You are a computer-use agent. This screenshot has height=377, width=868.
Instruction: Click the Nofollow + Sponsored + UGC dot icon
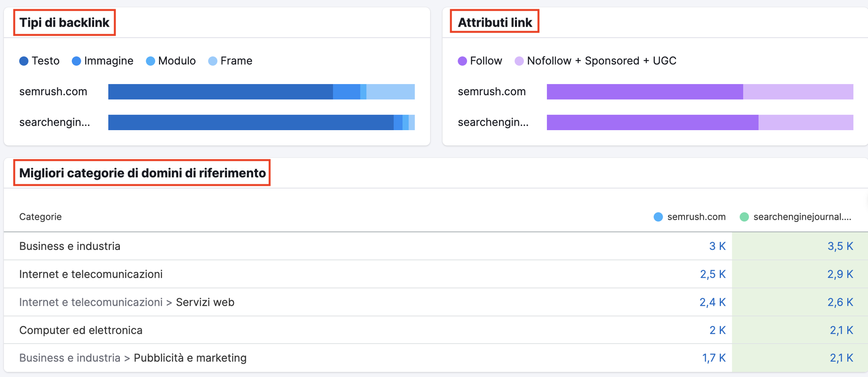(x=520, y=61)
